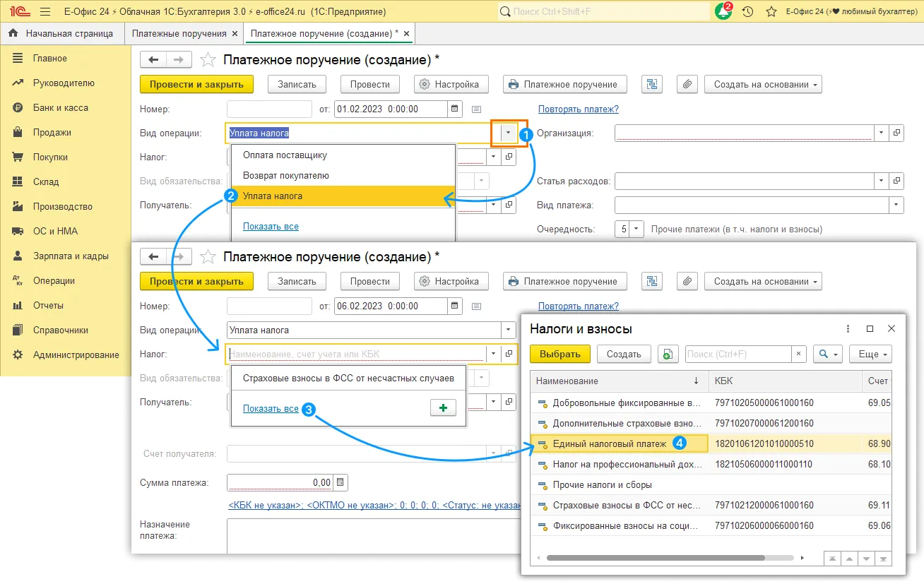This screenshot has width=924, height=584.
Task: Open the notifications bell with badge
Action: [x=723, y=11]
